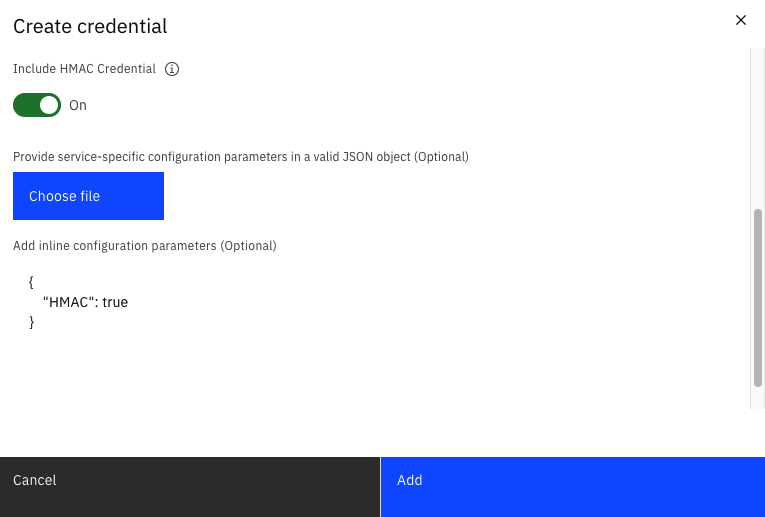This screenshot has width=765, height=517.
Task: Click the Include HMAC Credential label
Action: tap(84, 69)
